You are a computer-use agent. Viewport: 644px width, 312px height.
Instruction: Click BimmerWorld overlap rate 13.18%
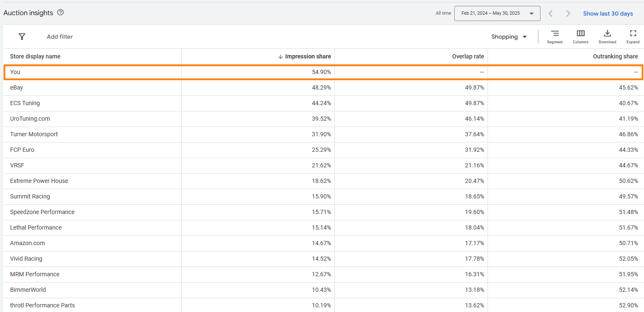pyautogui.click(x=474, y=290)
